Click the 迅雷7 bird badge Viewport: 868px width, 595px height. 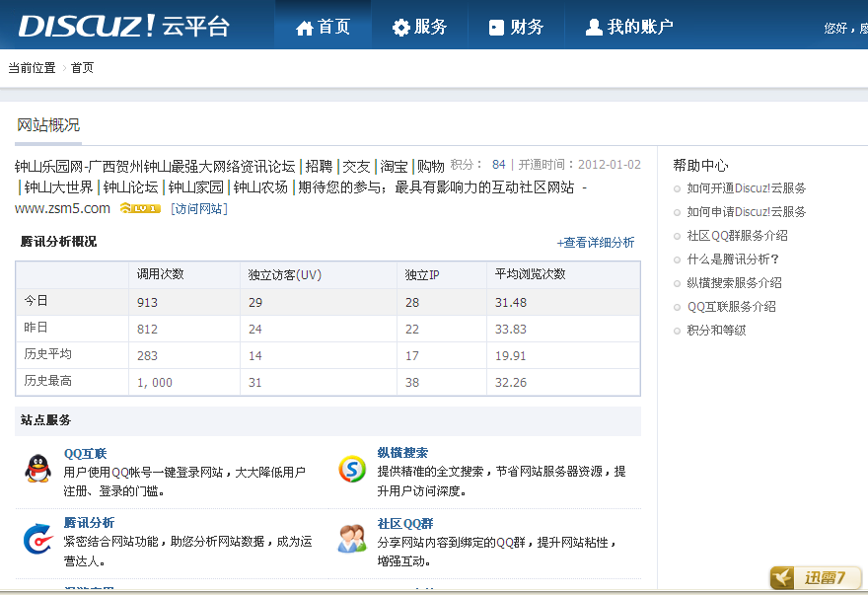[816, 578]
